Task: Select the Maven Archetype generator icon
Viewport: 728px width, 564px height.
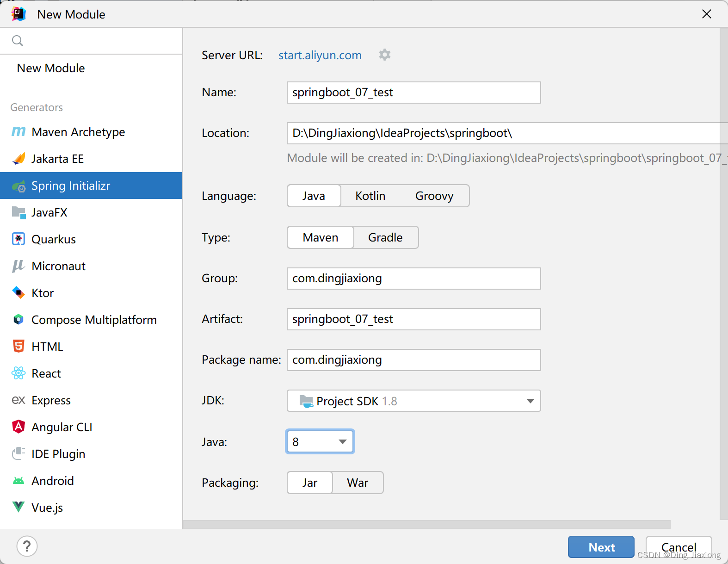Action: click(19, 132)
